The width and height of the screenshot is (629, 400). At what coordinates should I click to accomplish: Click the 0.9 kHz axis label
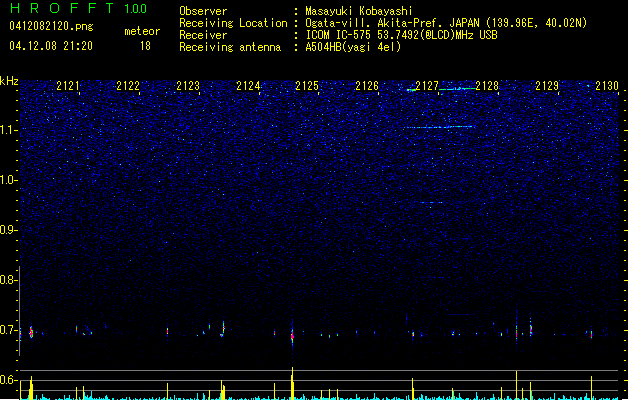pos(8,230)
